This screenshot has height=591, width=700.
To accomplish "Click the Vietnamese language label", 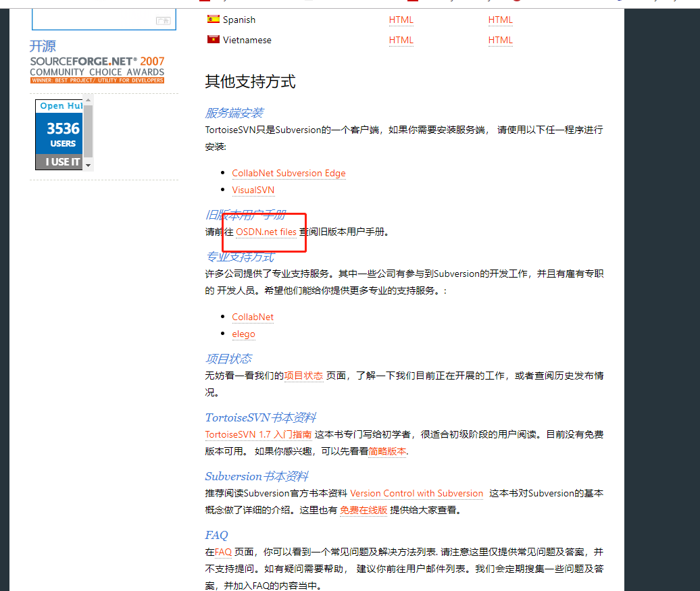I will point(247,40).
